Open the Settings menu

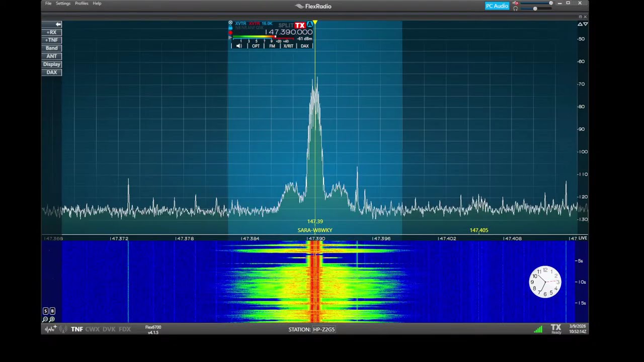(63, 4)
